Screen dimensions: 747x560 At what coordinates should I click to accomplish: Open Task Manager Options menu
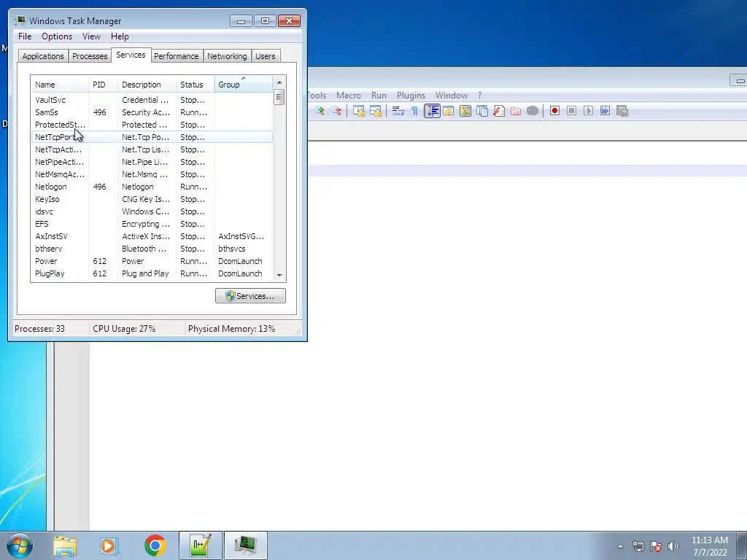57,36
